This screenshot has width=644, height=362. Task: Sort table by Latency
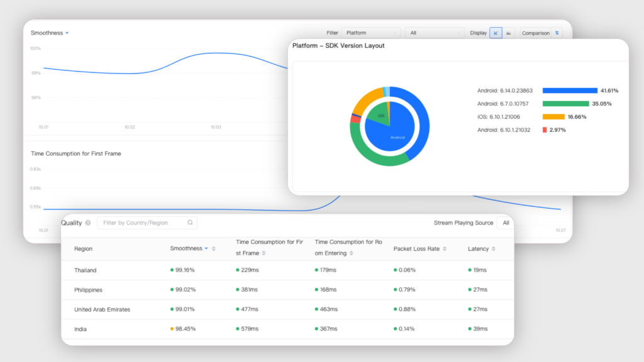pos(493,249)
